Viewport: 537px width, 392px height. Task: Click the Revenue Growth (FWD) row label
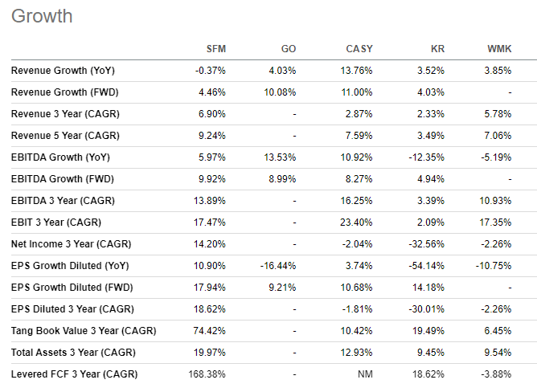pos(65,92)
